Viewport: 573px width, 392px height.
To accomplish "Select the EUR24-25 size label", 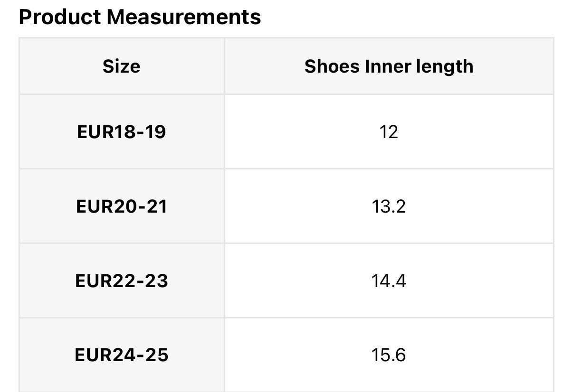I will 121,355.
